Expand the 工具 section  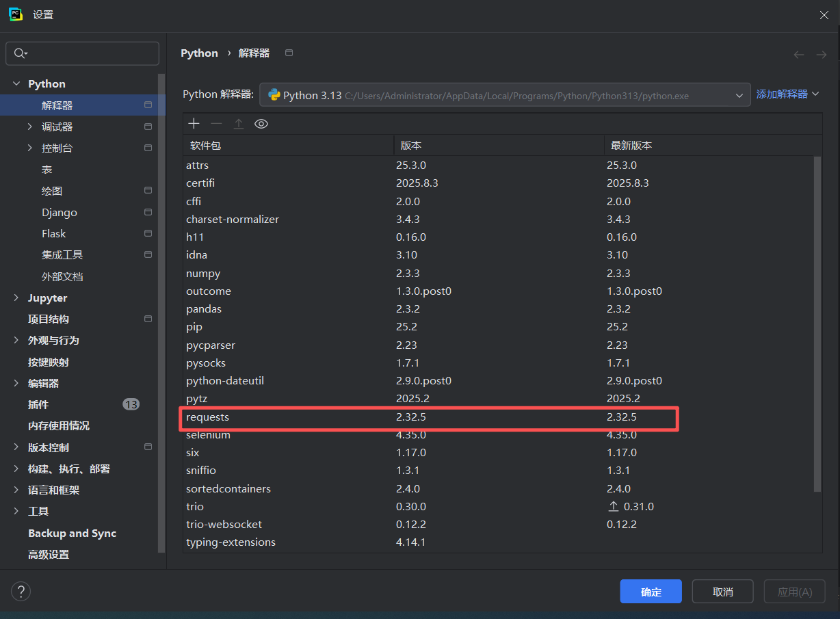pyautogui.click(x=16, y=511)
